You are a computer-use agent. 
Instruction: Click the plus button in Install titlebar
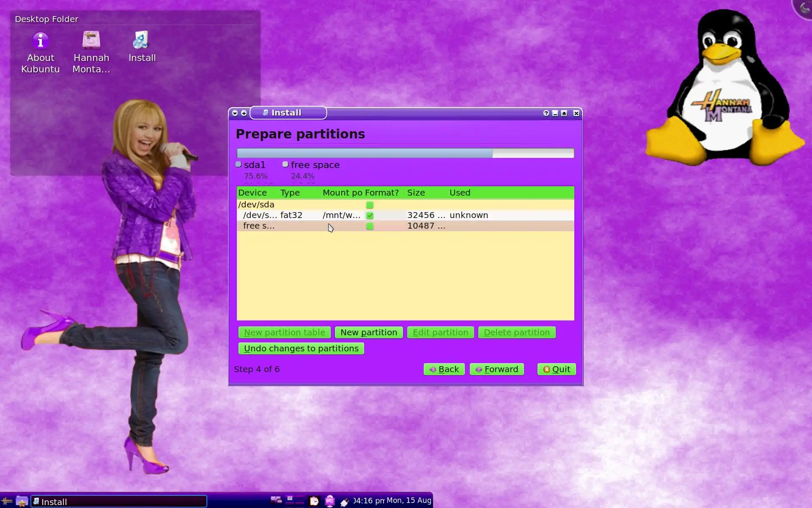tap(244, 113)
